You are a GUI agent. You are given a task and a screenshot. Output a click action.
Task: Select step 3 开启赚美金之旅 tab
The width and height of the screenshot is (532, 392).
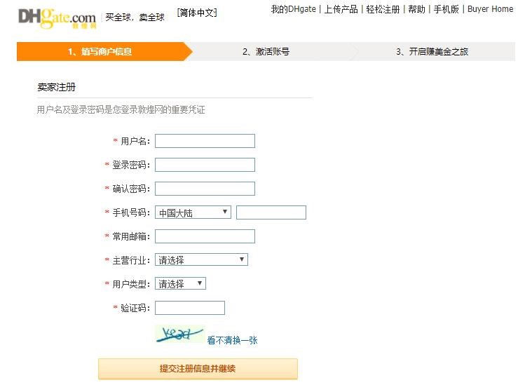432,51
